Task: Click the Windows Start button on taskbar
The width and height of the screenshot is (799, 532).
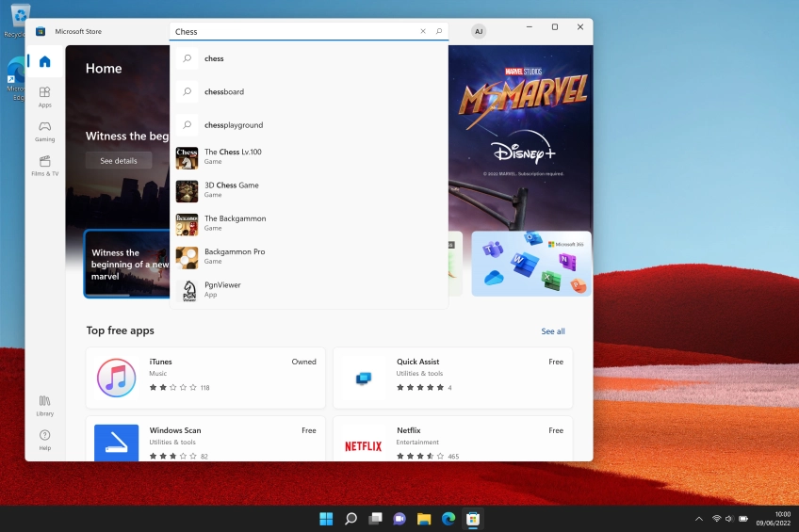Action: [326, 519]
